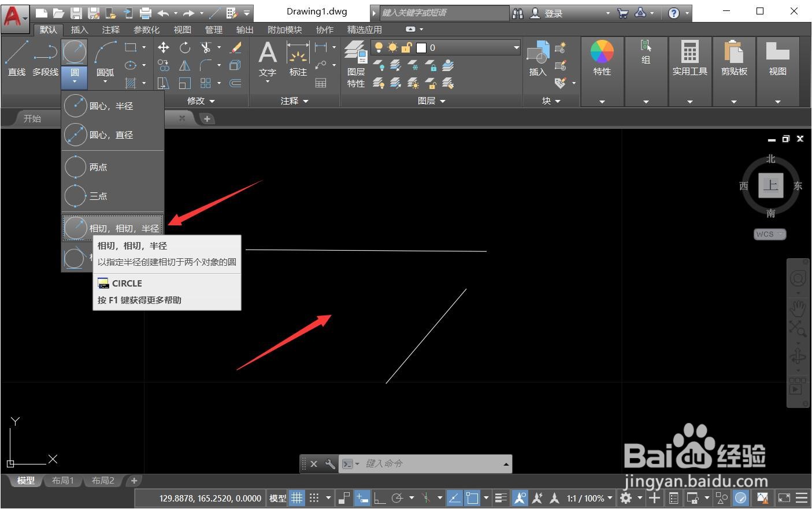Open annotation scale 1:1 / 100% dropdown
The image size is (812, 509).
coord(589,498)
